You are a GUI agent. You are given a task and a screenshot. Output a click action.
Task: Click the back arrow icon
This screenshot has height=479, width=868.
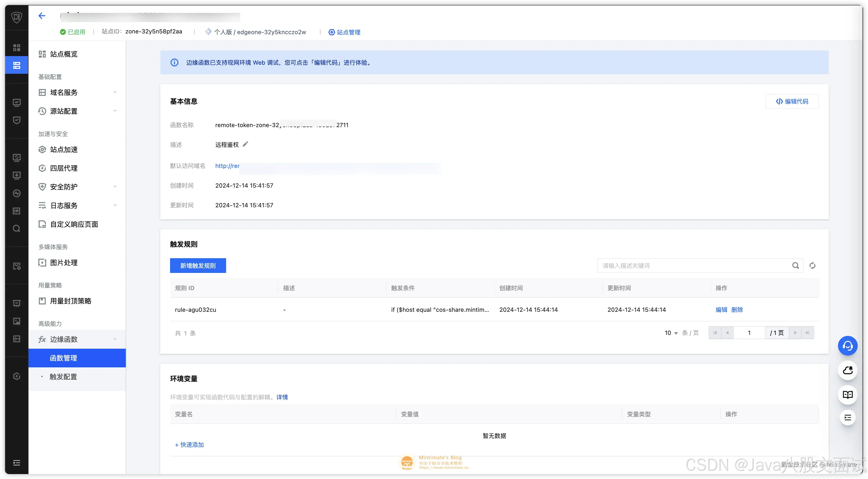(42, 16)
